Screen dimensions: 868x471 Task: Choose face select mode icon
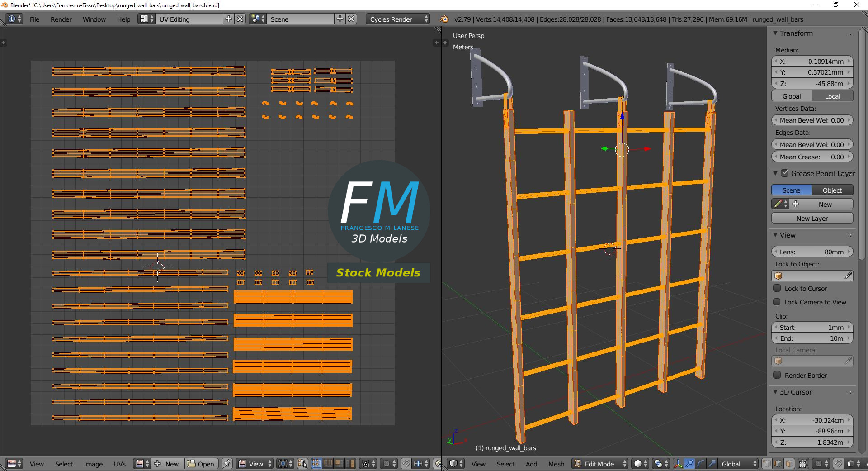pyautogui.click(x=789, y=464)
